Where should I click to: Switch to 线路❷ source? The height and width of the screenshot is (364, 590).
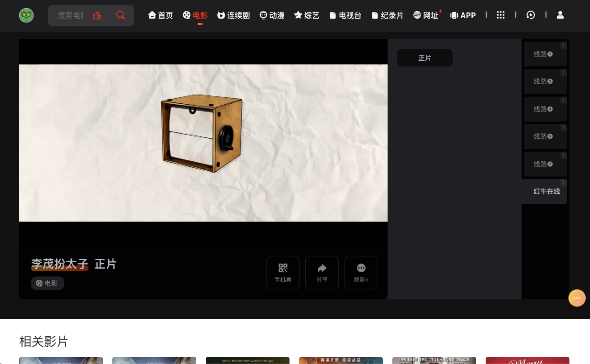(545, 82)
